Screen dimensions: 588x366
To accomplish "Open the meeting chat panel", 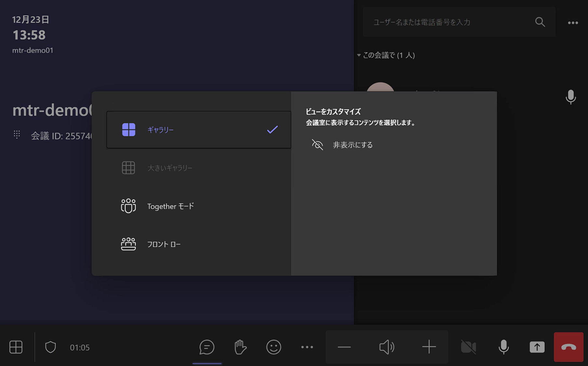I will pos(207,347).
